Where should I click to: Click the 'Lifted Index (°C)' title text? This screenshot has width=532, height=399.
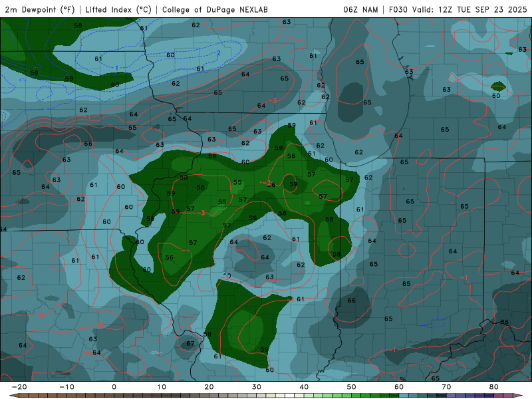point(118,9)
